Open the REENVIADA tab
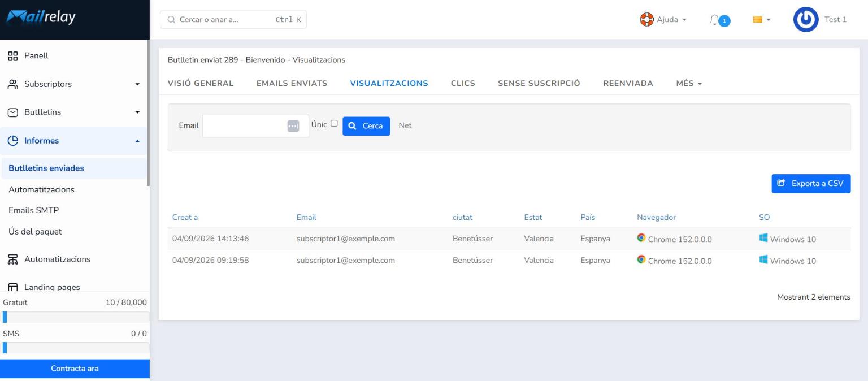868x381 pixels. click(628, 83)
